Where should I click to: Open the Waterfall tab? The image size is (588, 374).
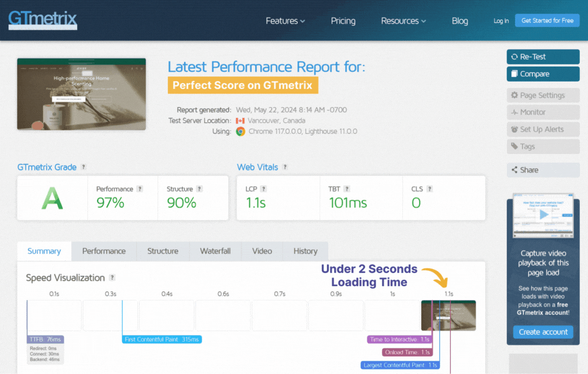tap(215, 251)
